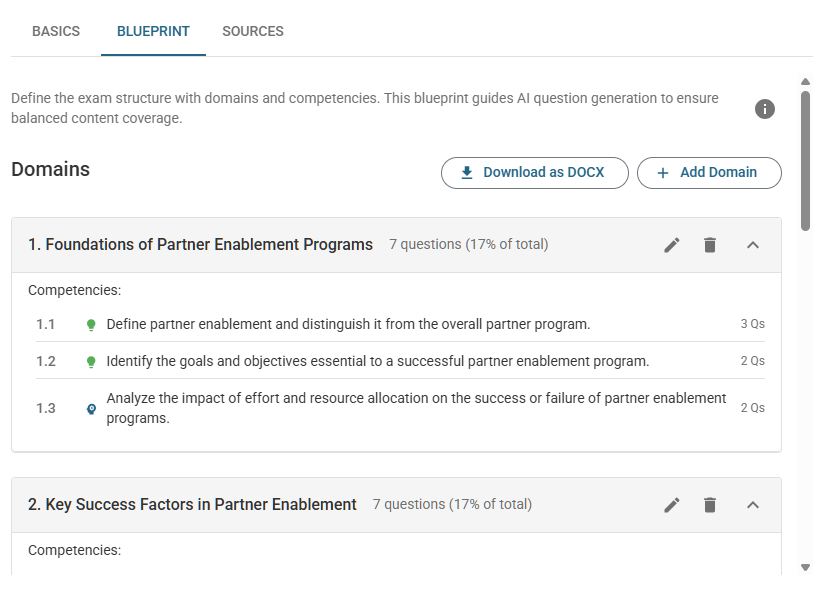The image size is (825, 597).
Task: Edit the Foundations of Partner Enablement domain
Action: coord(672,245)
